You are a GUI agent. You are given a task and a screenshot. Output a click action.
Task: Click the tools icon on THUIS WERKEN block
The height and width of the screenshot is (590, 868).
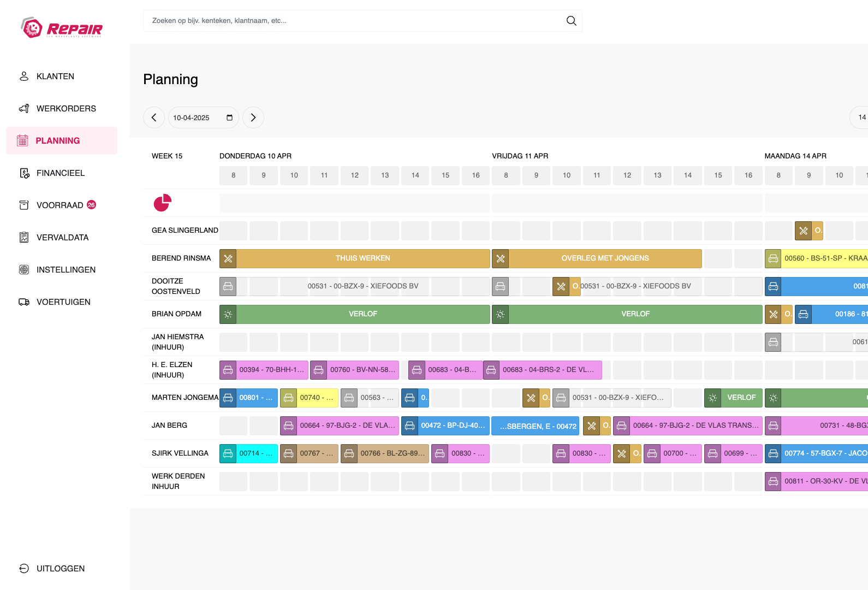pyautogui.click(x=228, y=258)
